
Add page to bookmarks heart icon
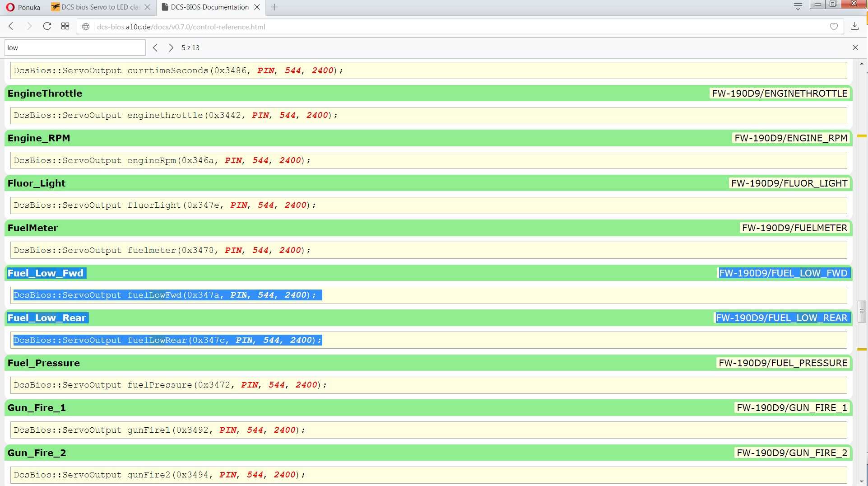point(834,27)
